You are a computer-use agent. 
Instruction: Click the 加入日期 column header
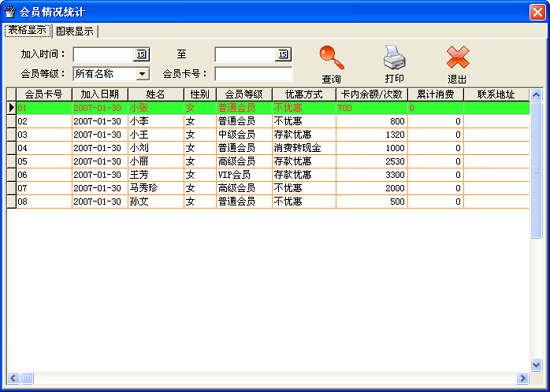(100, 94)
